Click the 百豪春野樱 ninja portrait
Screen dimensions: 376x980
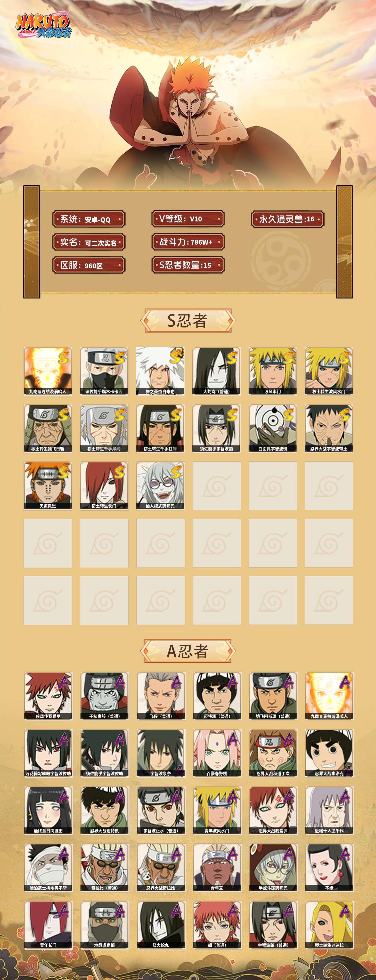coord(217,753)
